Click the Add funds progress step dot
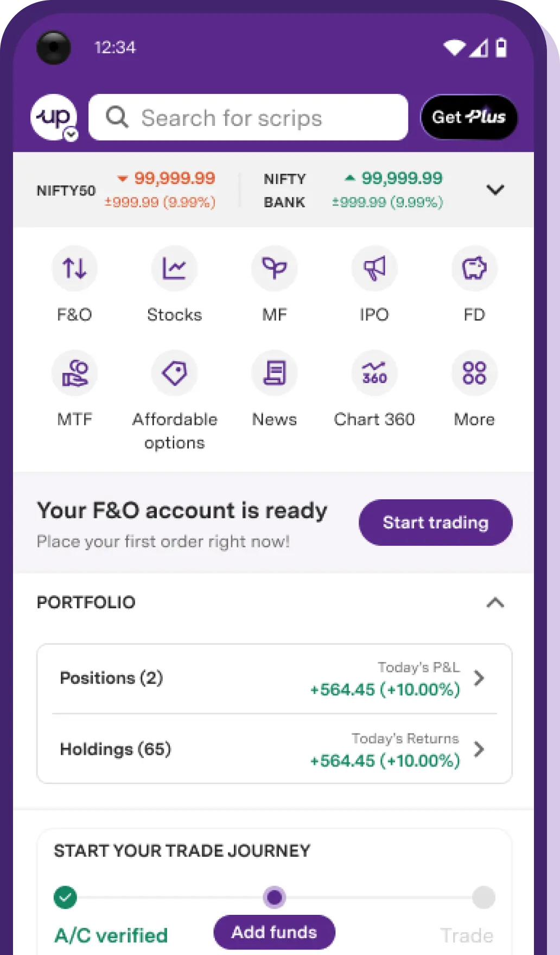Viewport: 560px width, 955px height. pyautogui.click(x=274, y=897)
